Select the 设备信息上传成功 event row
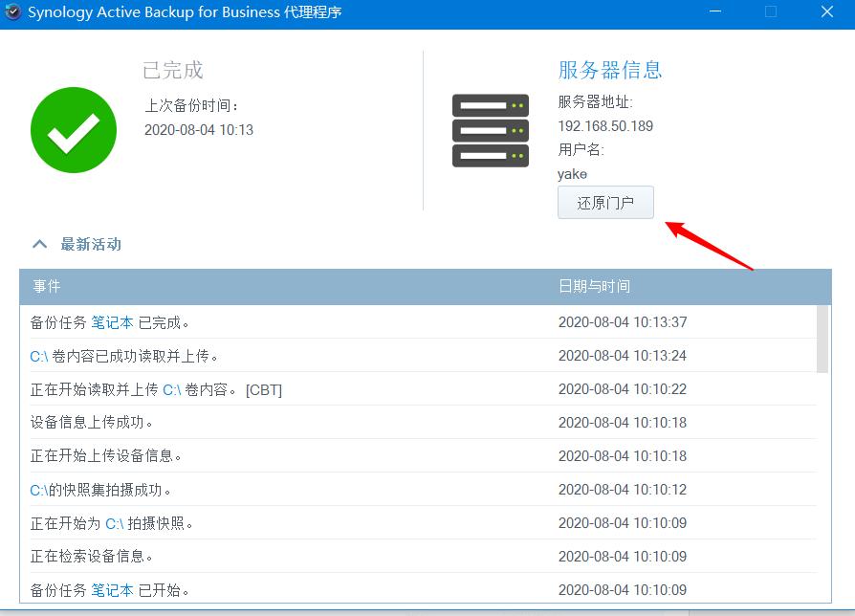Viewport: 855px width, 616px height. (x=287, y=423)
